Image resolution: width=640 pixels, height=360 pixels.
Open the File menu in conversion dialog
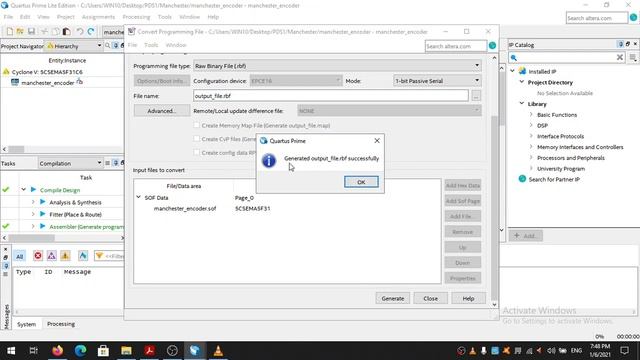tap(132, 45)
